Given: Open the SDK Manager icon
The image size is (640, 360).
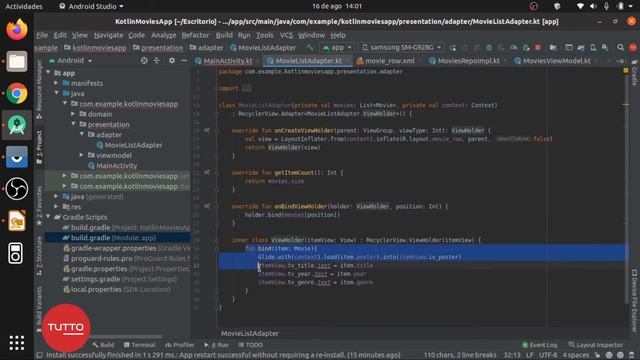Looking at the screenshot, I should click(605, 48).
